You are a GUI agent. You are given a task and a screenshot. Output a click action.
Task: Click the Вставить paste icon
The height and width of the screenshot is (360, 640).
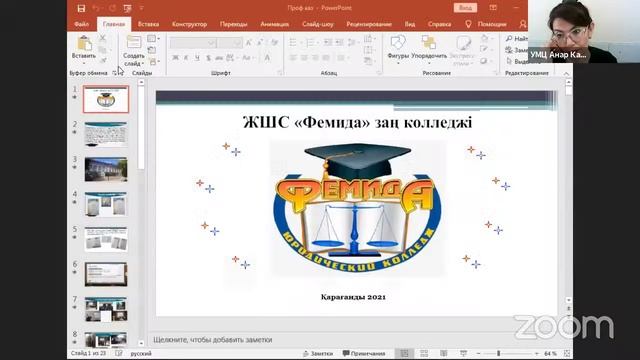84,43
